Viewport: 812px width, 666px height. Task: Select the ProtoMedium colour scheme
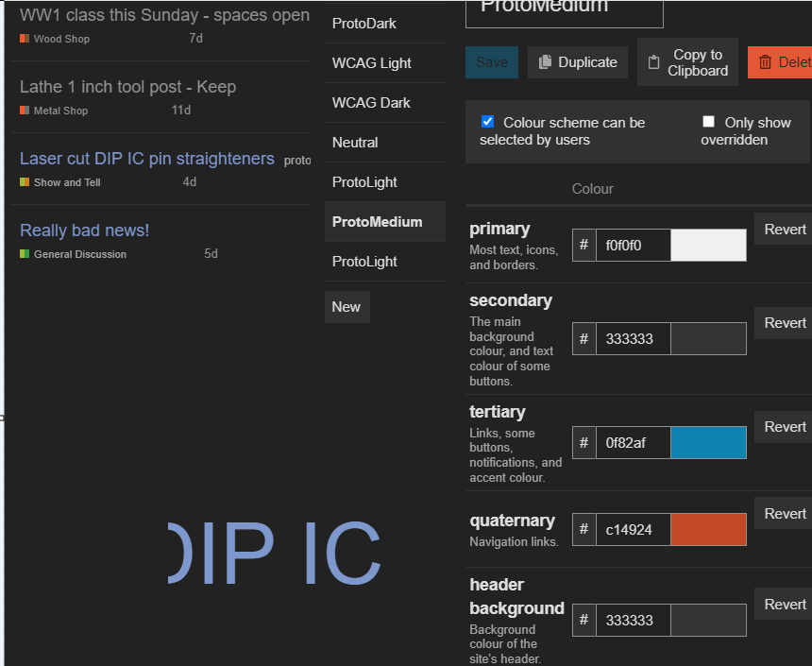[385, 222]
